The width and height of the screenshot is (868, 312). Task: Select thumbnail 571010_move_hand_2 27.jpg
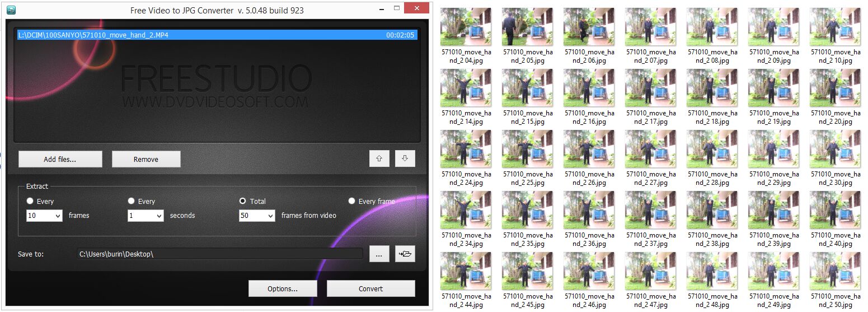pos(651,149)
